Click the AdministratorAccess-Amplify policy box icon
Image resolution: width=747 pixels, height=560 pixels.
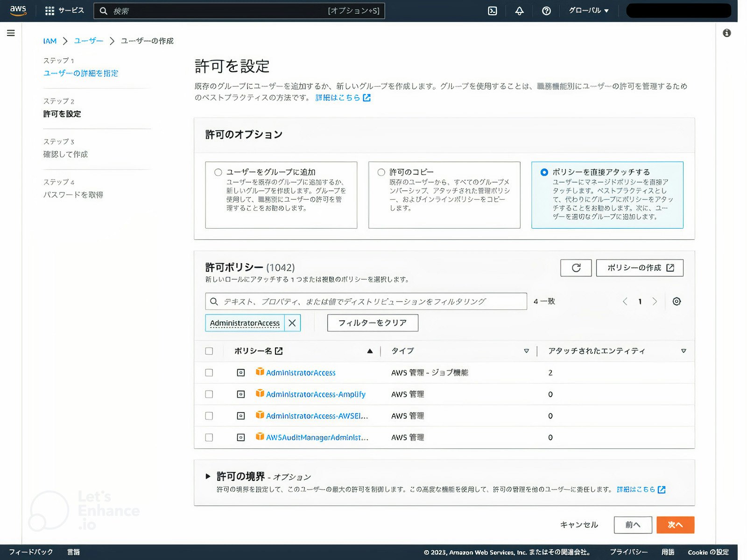260,393
